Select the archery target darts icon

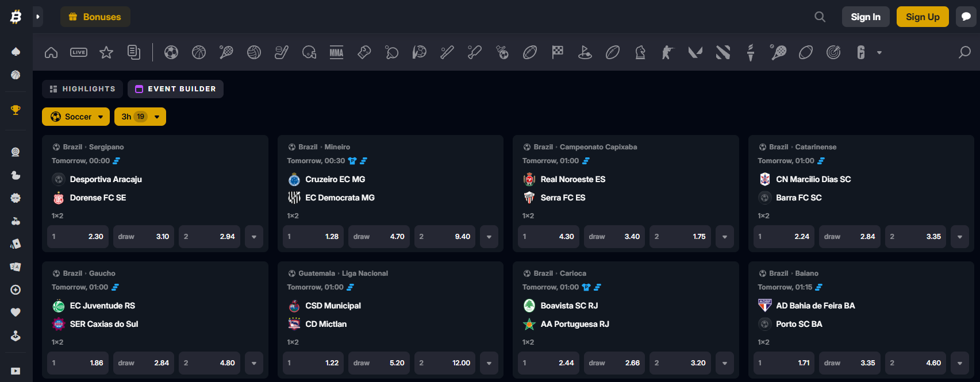(833, 52)
